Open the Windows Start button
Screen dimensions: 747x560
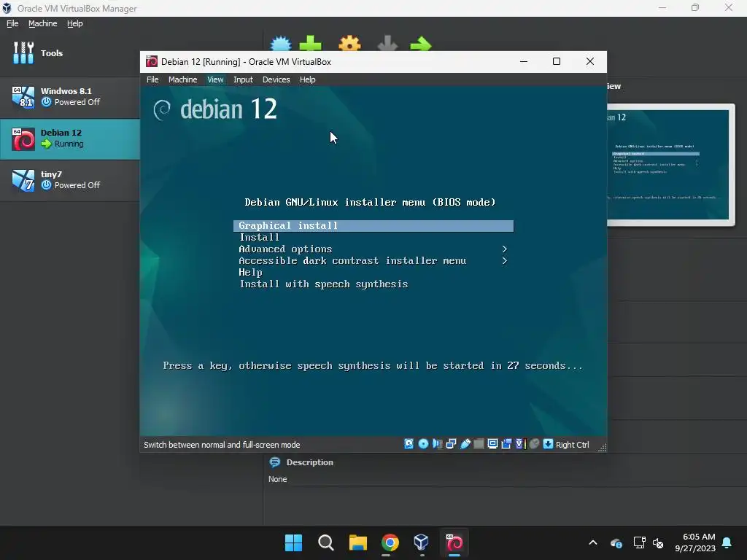[x=293, y=542]
